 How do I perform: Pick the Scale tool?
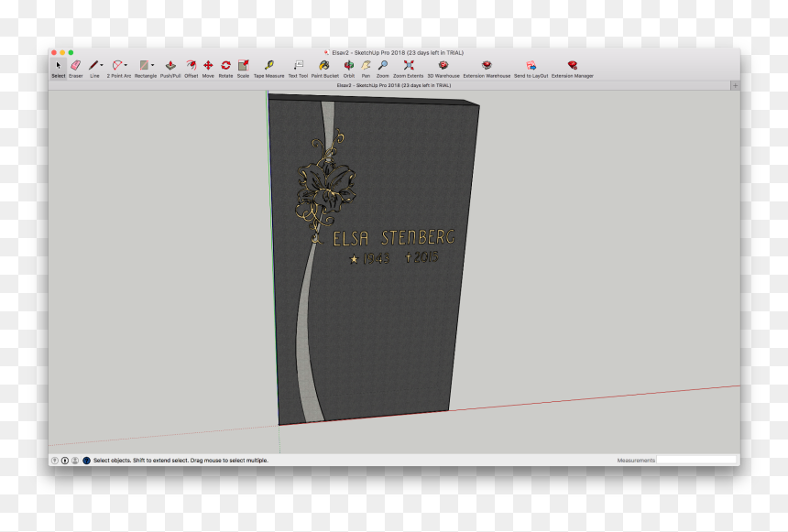point(243,69)
